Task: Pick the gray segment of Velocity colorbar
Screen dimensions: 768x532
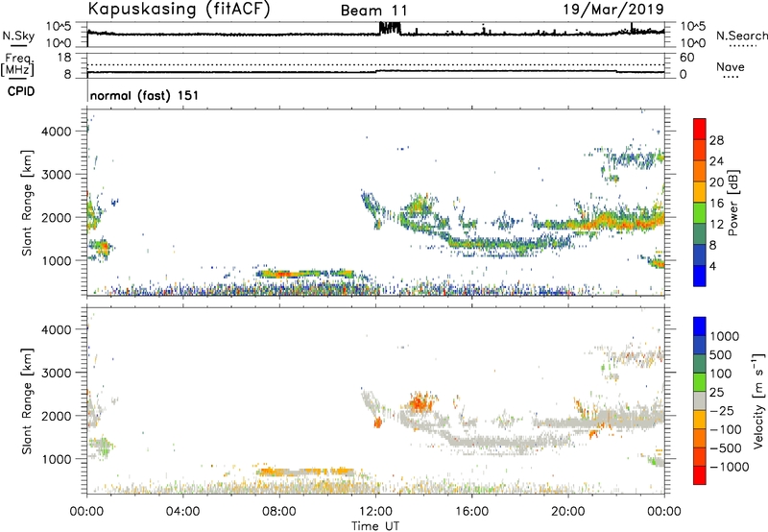Action: [700, 400]
